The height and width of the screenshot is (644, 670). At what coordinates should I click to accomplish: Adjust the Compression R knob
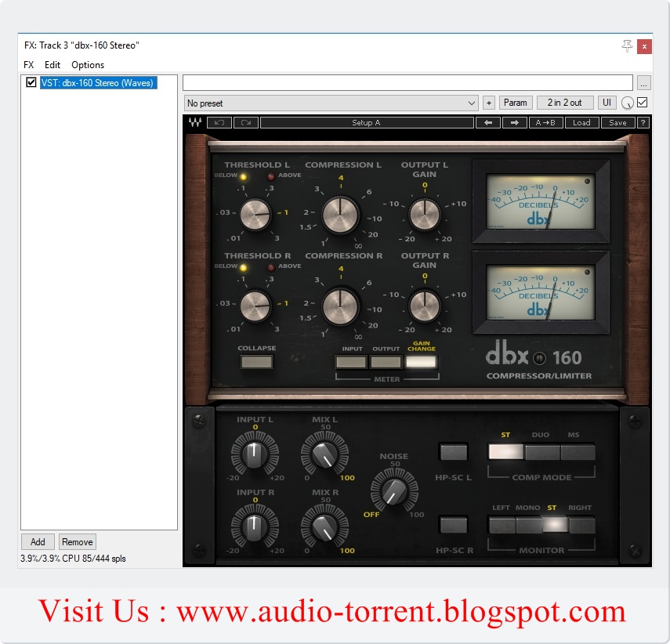pos(340,306)
